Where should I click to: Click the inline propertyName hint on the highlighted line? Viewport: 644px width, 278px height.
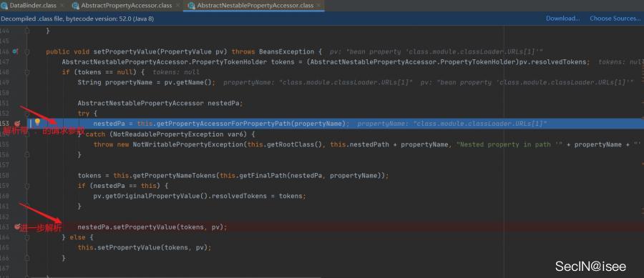(452, 124)
